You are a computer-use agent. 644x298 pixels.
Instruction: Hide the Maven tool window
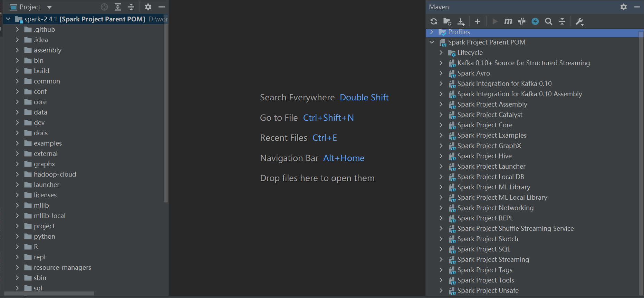pyautogui.click(x=637, y=7)
